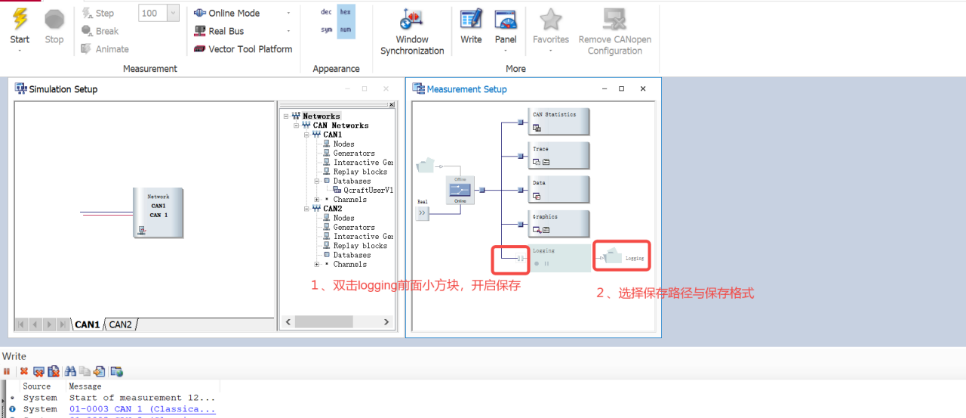
Task: Select Generators under CAN1
Action: 354,153
